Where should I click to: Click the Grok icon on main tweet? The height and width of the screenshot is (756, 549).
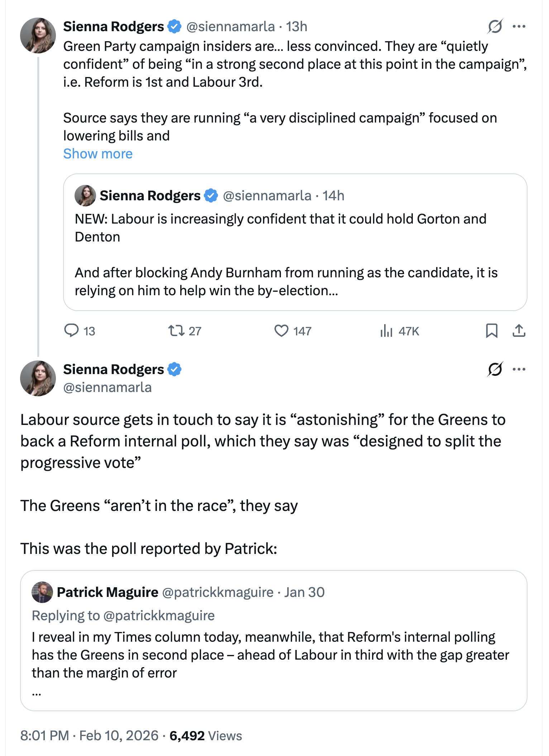tap(495, 369)
